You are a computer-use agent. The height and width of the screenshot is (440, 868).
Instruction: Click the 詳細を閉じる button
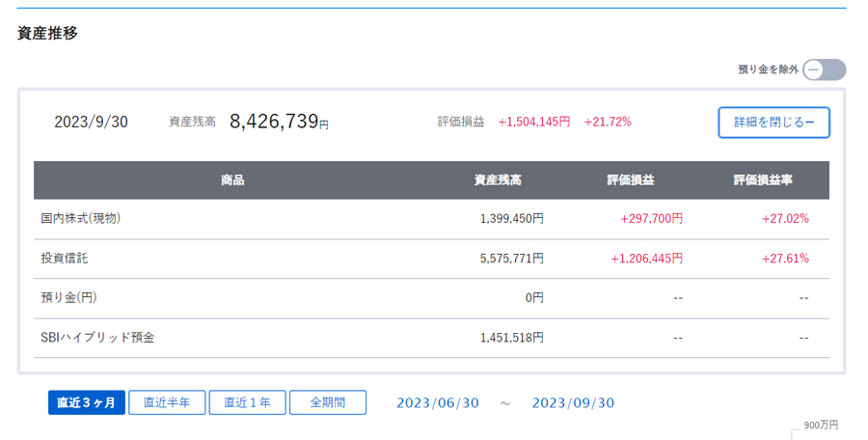click(x=773, y=123)
